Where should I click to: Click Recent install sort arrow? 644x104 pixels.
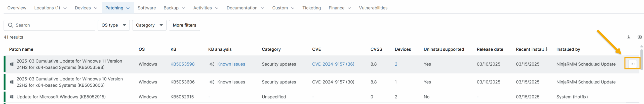(546, 49)
